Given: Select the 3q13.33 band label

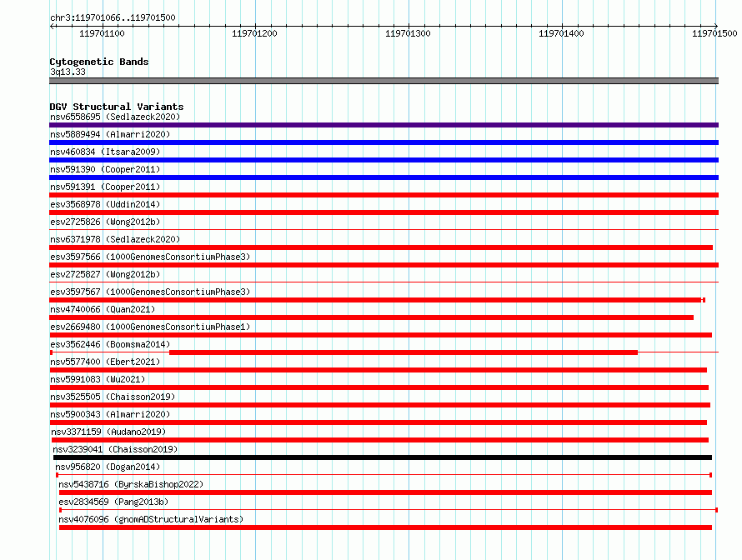Looking at the screenshot, I should (68, 72).
